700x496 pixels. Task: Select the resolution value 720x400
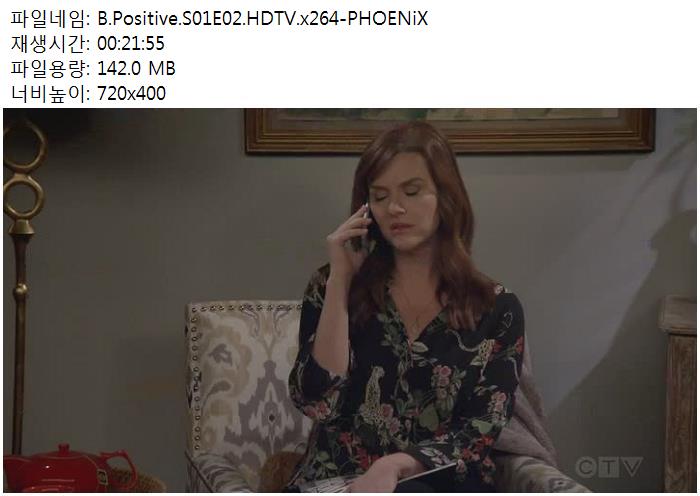pos(132,93)
